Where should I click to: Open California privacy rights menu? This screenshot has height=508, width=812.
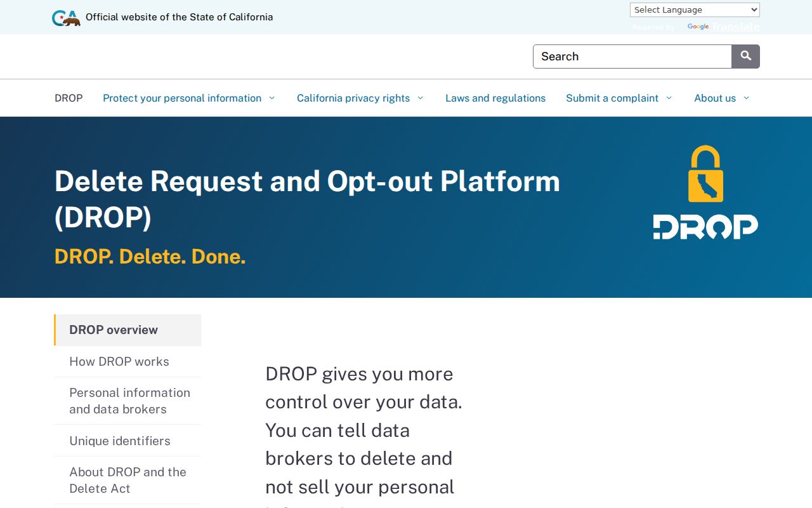(x=353, y=98)
